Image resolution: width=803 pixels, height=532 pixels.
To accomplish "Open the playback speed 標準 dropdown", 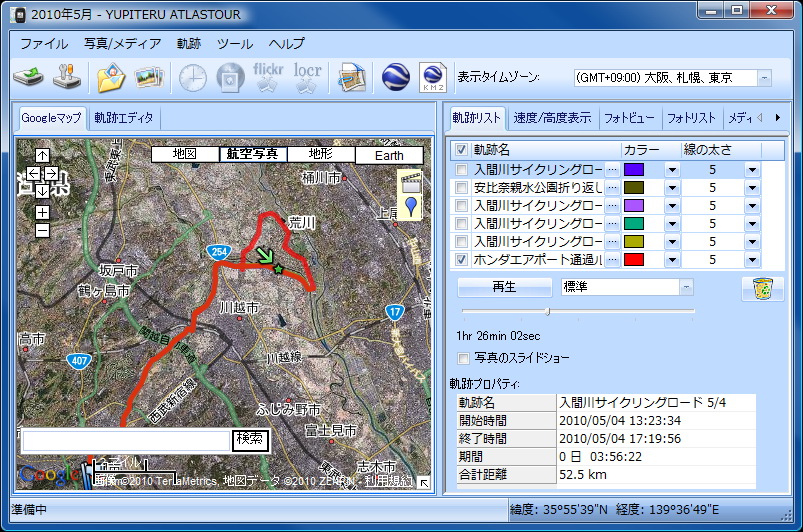I will 686,287.
